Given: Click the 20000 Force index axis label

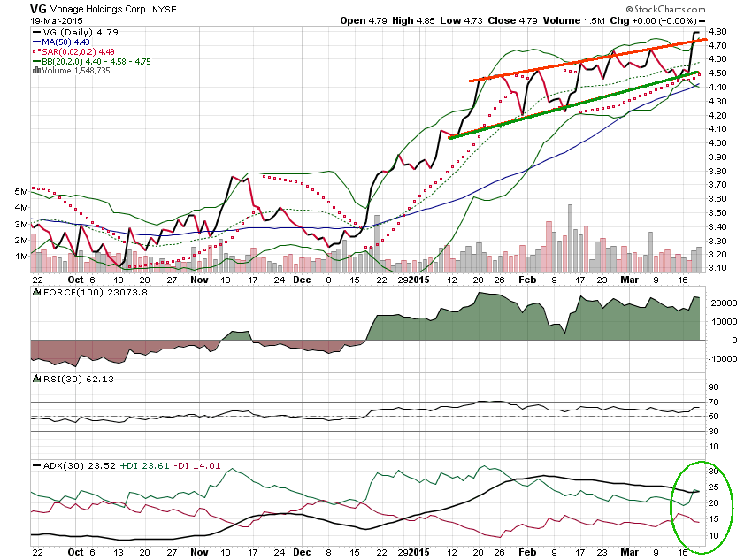Looking at the screenshot, I should [724, 303].
